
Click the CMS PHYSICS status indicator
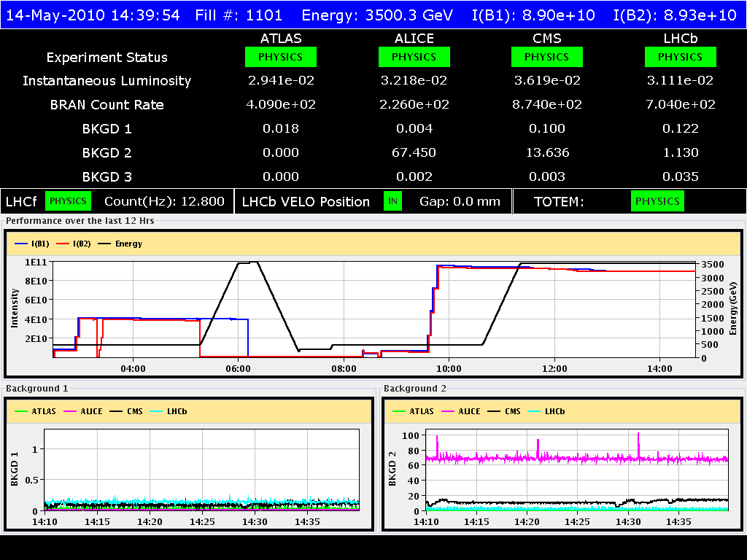coord(547,57)
